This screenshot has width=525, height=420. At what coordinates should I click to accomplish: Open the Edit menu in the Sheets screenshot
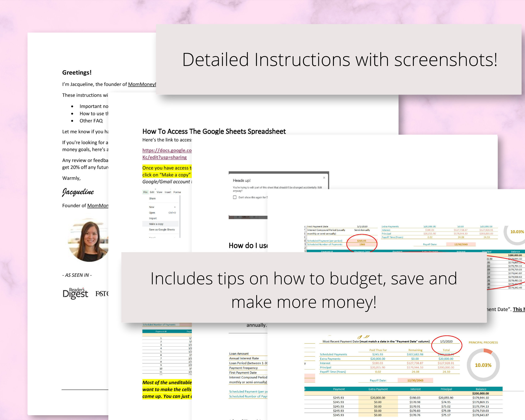(152, 192)
